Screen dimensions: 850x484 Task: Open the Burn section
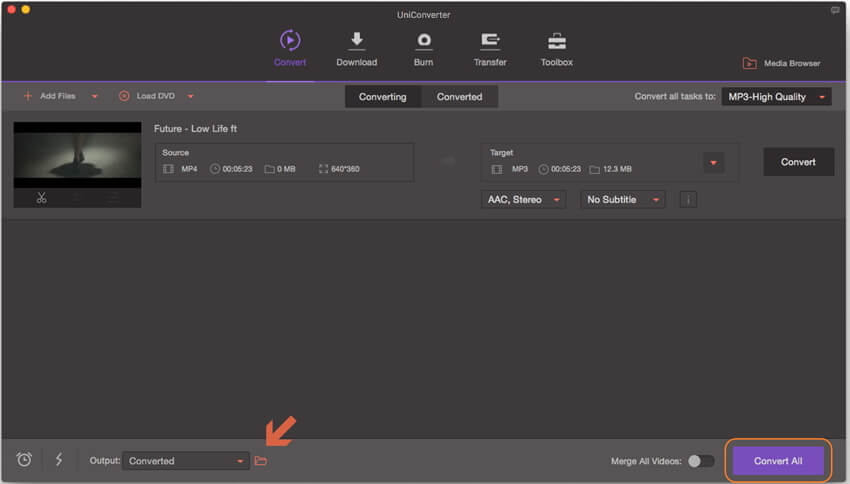click(423, 48)
